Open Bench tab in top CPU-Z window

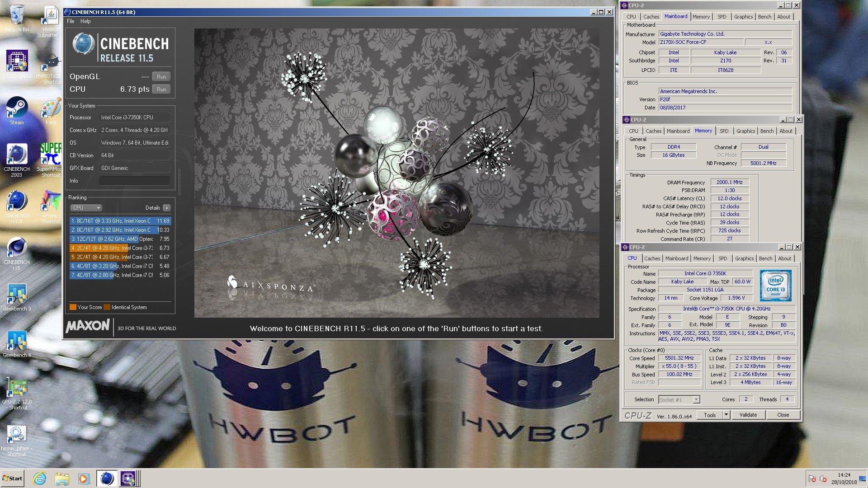pyautogui.click(x=764, y=17)
